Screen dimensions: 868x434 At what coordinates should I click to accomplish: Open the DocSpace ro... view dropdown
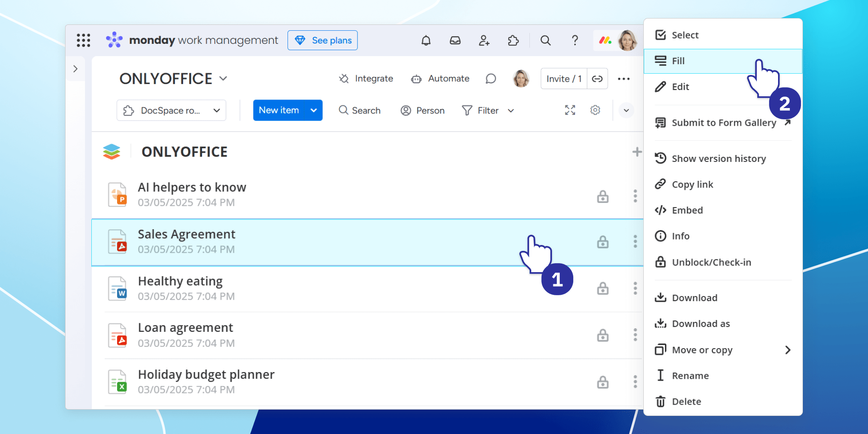click(171, 110)
